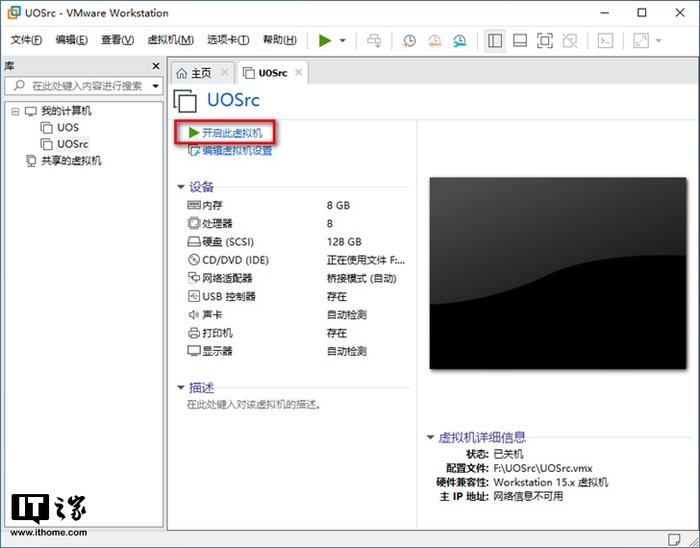The width and height of the screenshot is (700, 548).
Task: Click the 桥接模式 (自动) network value
Action: pos(361,278)
